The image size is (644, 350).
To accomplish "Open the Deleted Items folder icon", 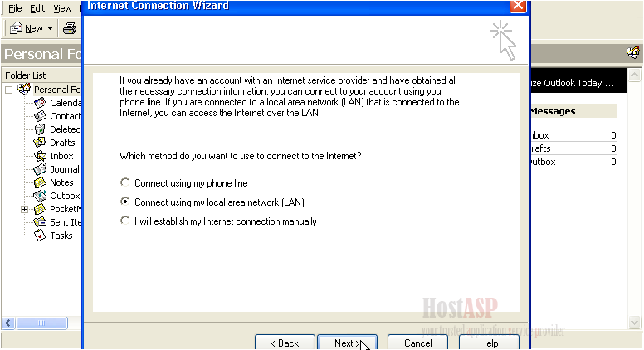I will [x=40, y=129].
